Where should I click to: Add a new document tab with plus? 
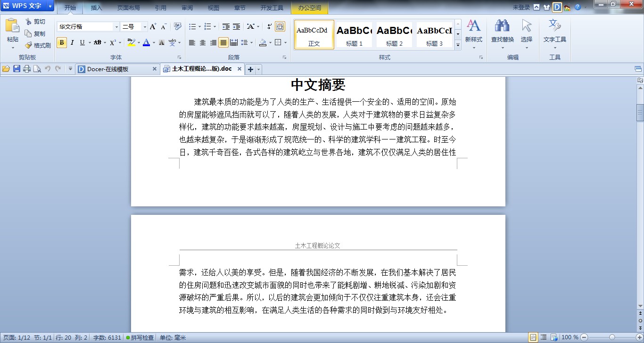(x=251, y=69)
